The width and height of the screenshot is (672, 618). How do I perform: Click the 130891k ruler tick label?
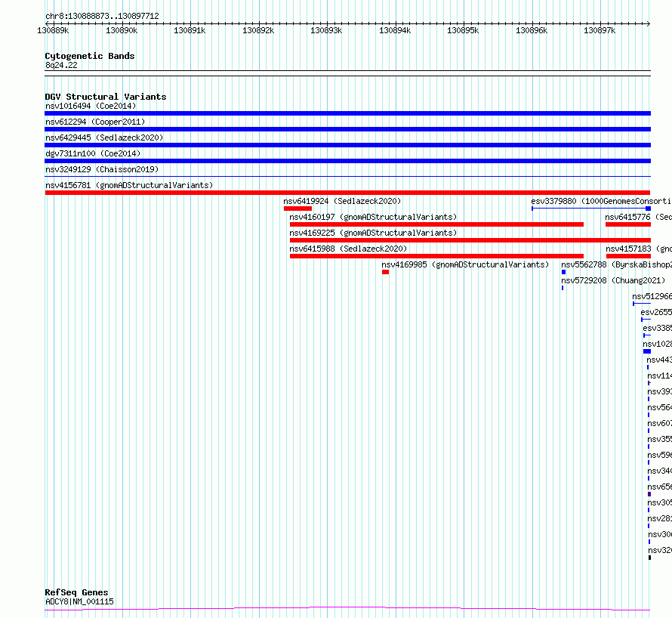coord(190,30)
